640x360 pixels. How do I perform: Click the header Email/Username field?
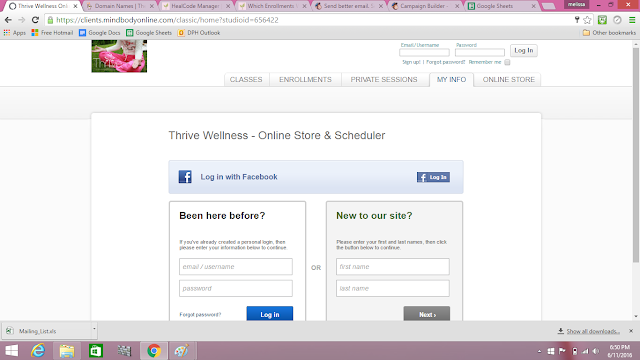coord(424,52)
